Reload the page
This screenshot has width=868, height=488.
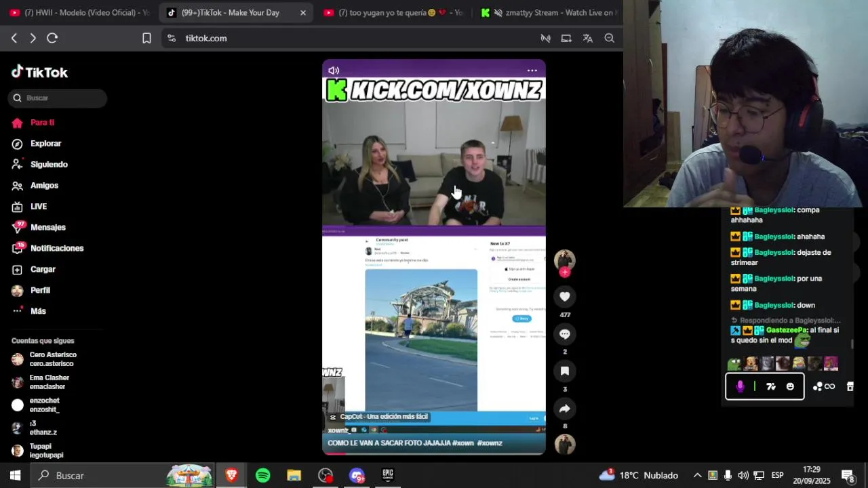pos(52,39)
